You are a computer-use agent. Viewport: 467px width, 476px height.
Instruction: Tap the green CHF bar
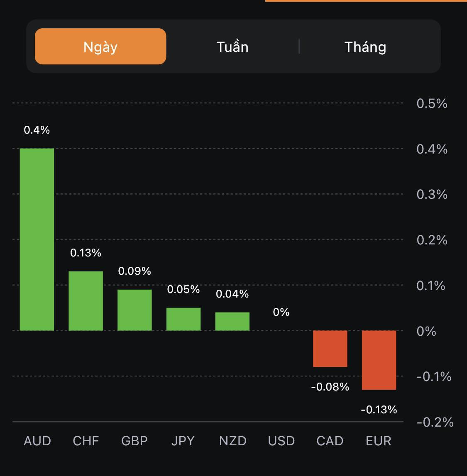(86, 301)
